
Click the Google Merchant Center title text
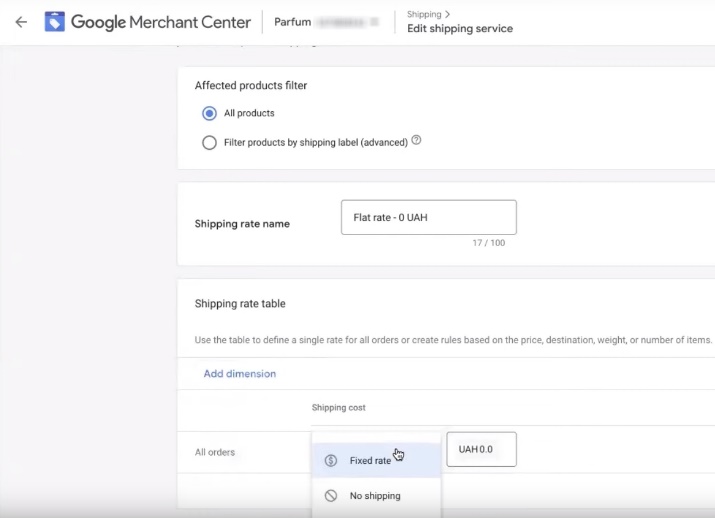[x=160, y=22]
